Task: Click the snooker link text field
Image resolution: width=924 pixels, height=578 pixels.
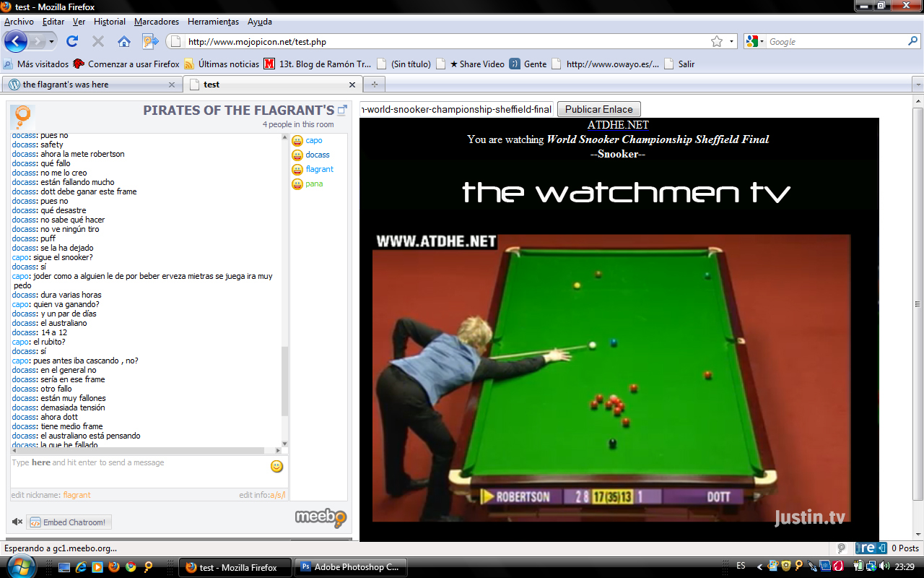Action: pyautogui.click(x=457, y=109)
